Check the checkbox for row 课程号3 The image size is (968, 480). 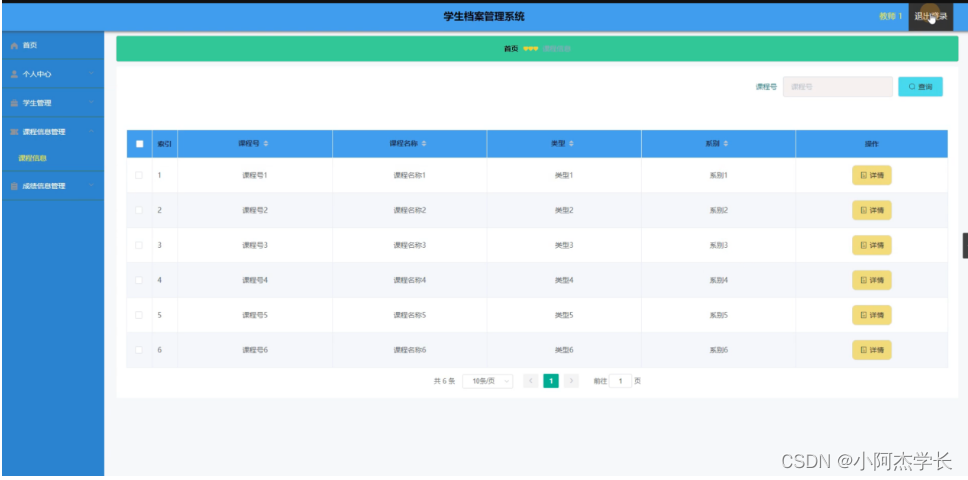(139, 245)
